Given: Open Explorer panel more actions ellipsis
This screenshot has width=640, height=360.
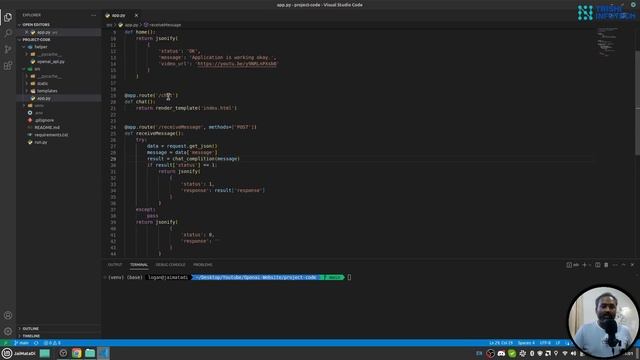Looking at the screenshot, I should (x=93, y=15).
